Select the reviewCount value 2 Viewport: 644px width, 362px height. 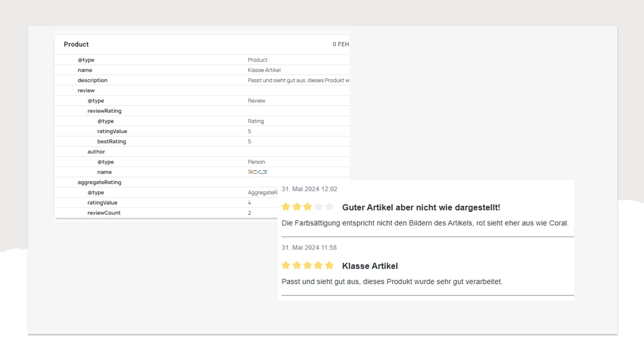[249, 213]
